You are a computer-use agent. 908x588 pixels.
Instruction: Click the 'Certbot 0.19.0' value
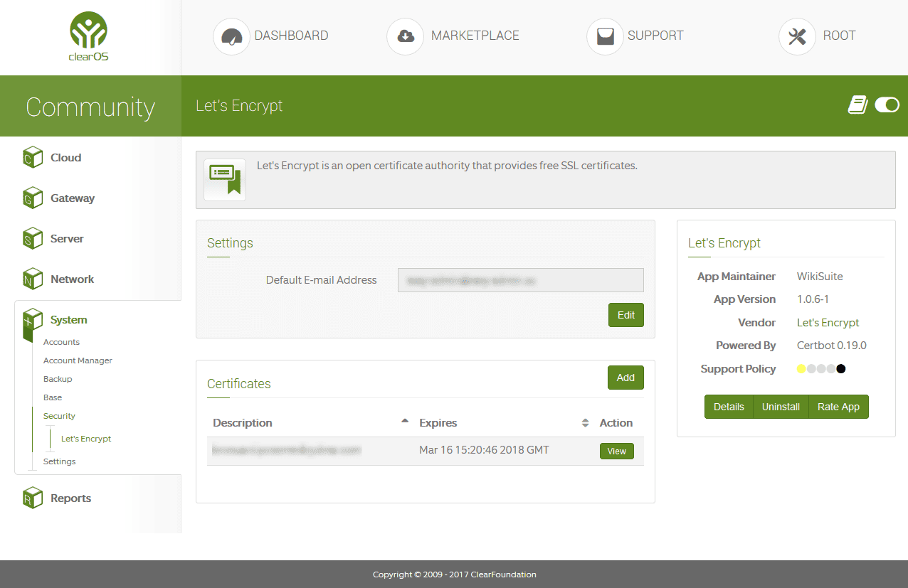832,346
